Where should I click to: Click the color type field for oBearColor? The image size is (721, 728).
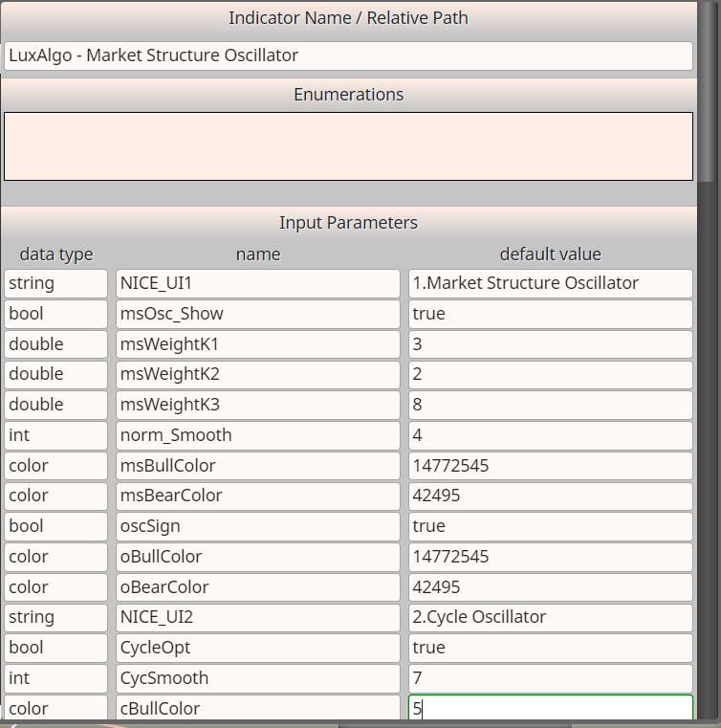[55, 587]
